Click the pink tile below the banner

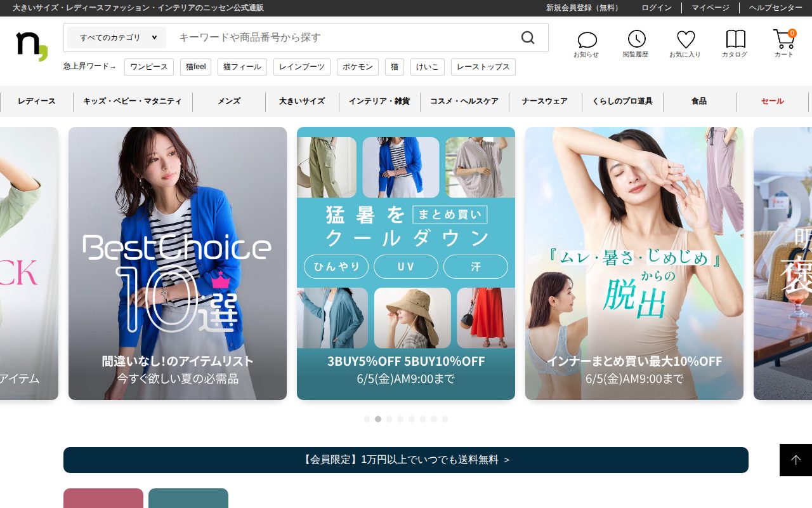pos(103,498)
